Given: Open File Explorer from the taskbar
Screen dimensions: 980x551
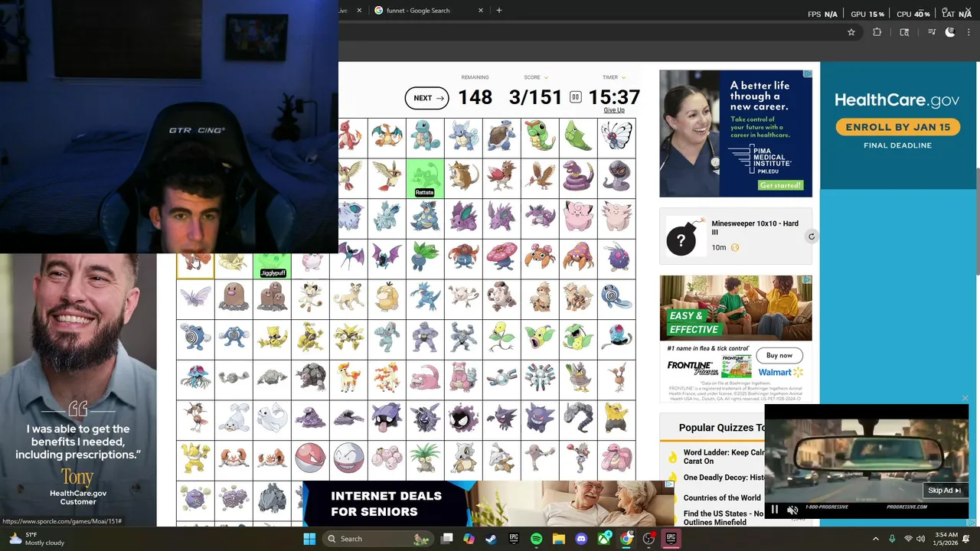Looking at the screenshot, I should tap(558, 539).
